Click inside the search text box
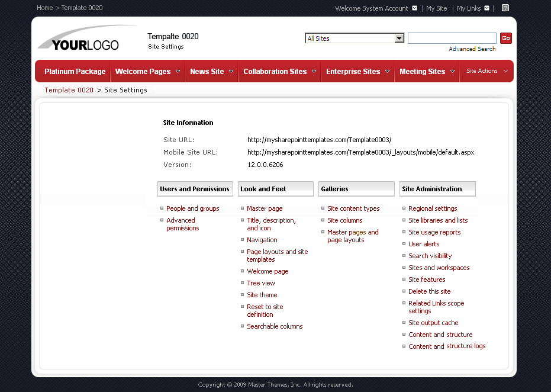551x392 pixels. click(x=452, y=37)
